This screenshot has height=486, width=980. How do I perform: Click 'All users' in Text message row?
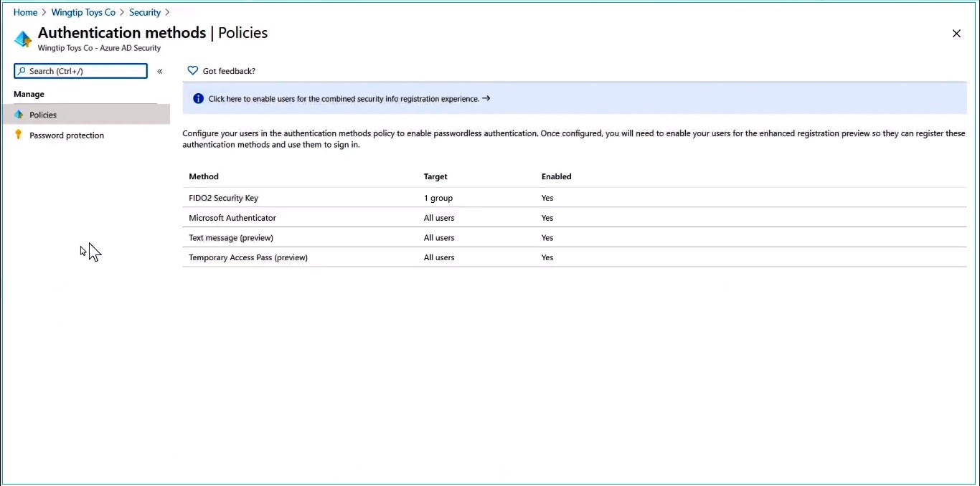coord(439,238)
